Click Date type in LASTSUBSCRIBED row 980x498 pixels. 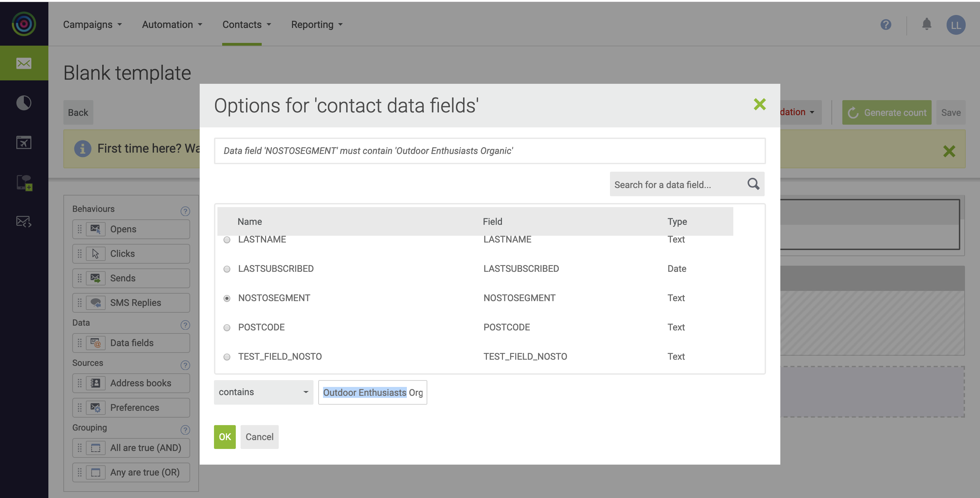(677, 269)
